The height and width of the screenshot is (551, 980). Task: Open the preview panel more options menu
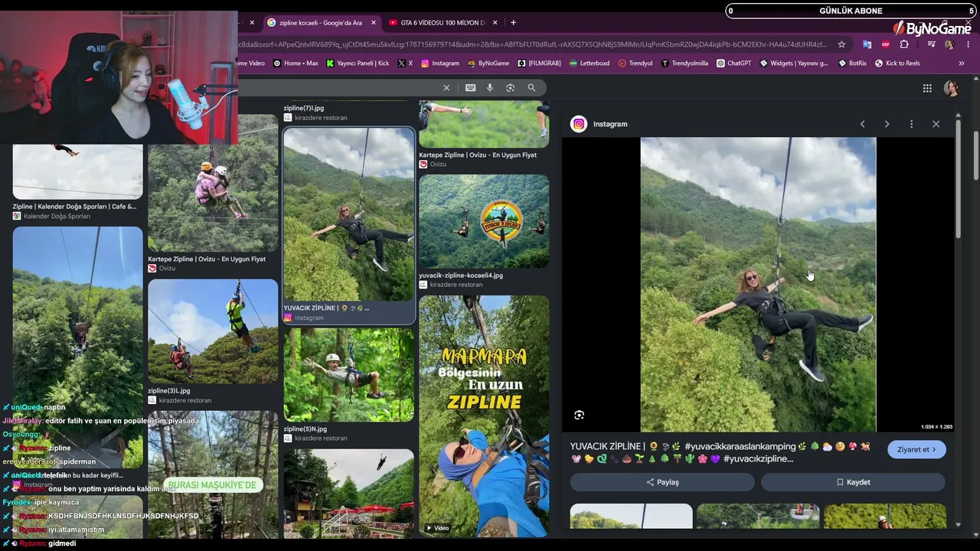[911, 124]
